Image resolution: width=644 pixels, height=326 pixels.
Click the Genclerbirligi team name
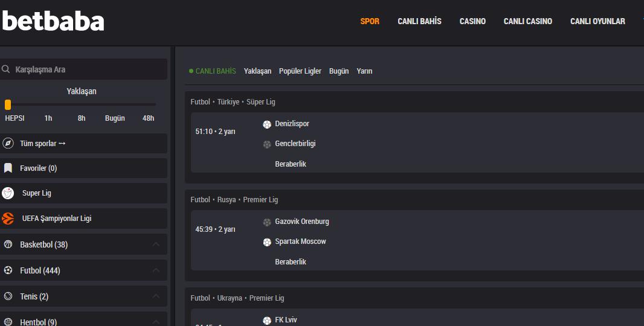click(295, 144)
